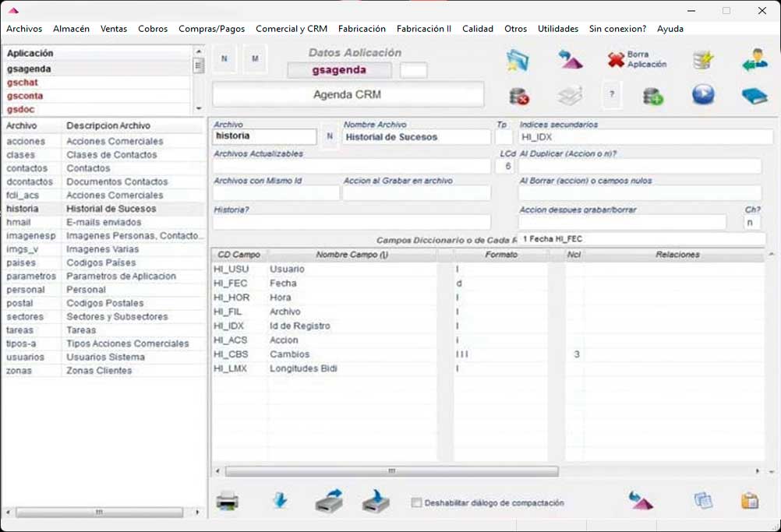
Task: Click the Aplicación list scroll up arrow
Action: [x=198, y=51]
